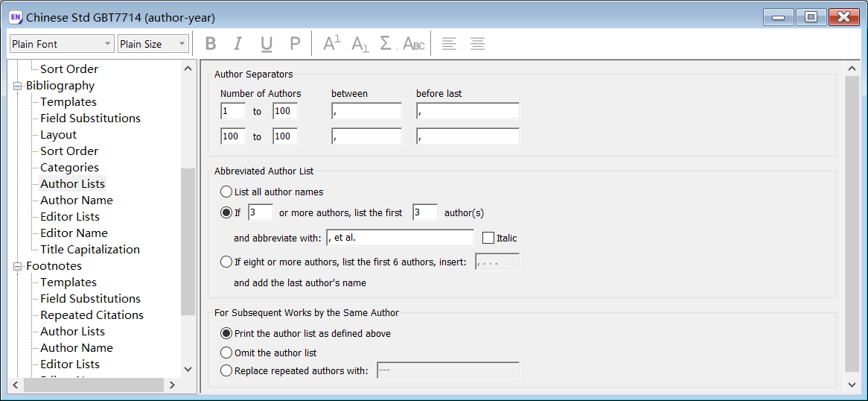
Task: Open Bibliography Templates item
Action: [x=68, y=102]
